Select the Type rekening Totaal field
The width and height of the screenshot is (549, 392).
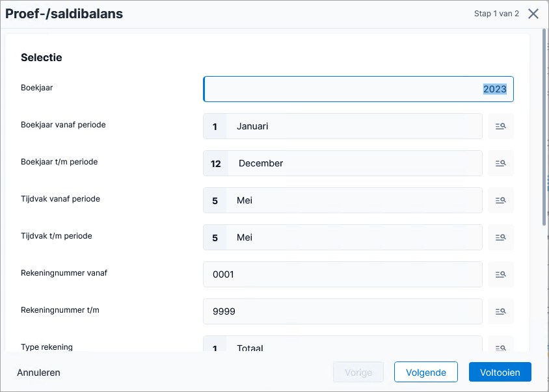(x=343, y=345)
